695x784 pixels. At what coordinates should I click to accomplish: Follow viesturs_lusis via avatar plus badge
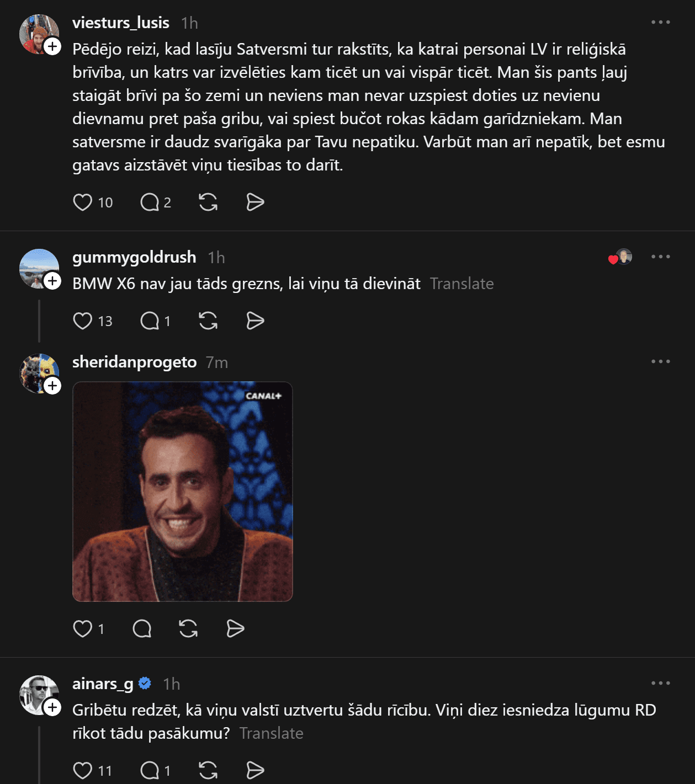(x=52, y=46)
